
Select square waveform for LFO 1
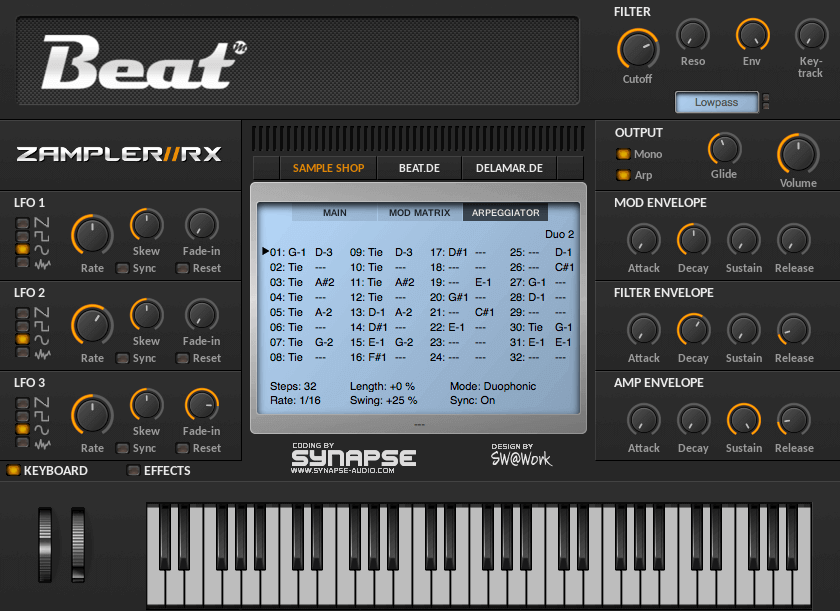(22, 236)
